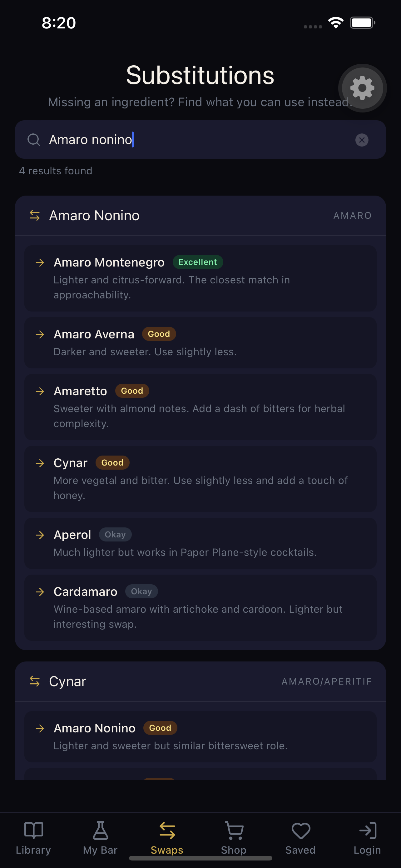The height and width of the screenshot is (868, 401).
Task: Tap the arrow icon next to Cardamaro
Action: click(40, 592)
